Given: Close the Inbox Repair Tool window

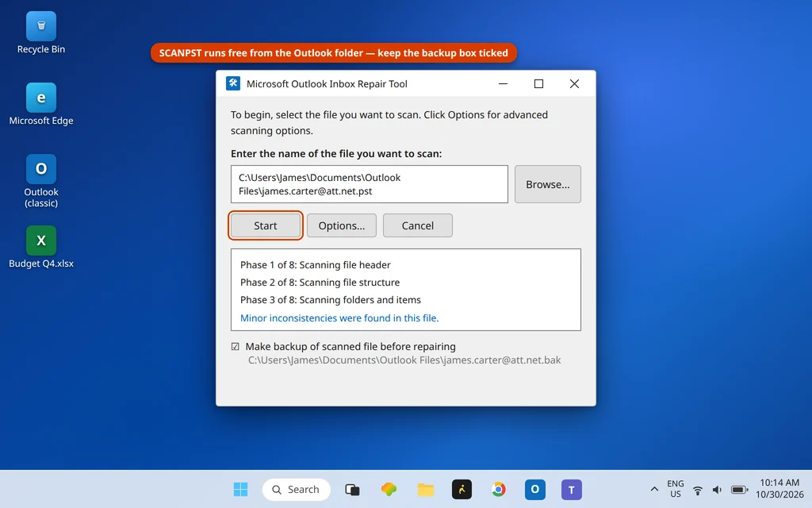Looking at the screenshot, I should tap(574, 83).
